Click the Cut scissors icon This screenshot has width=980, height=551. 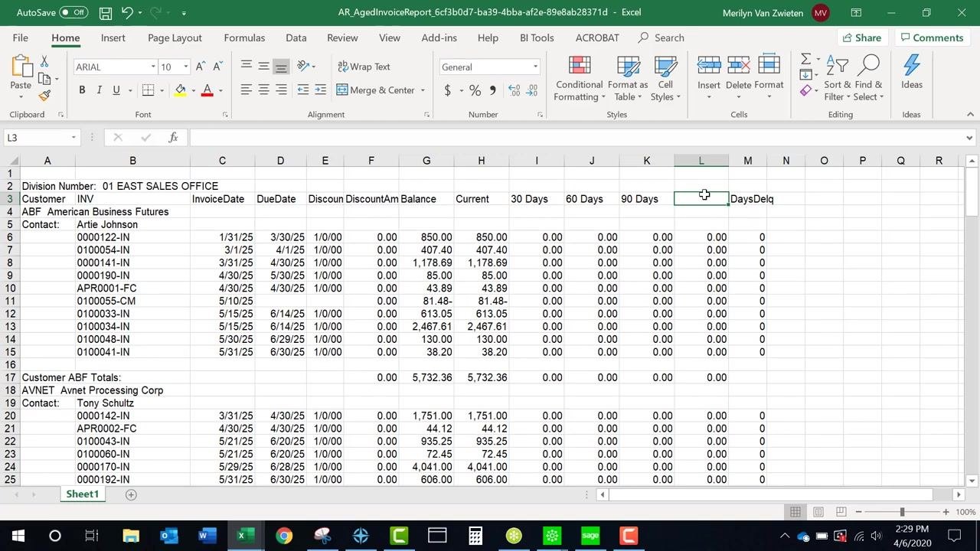pyautogui.click(x=44, y=61)
